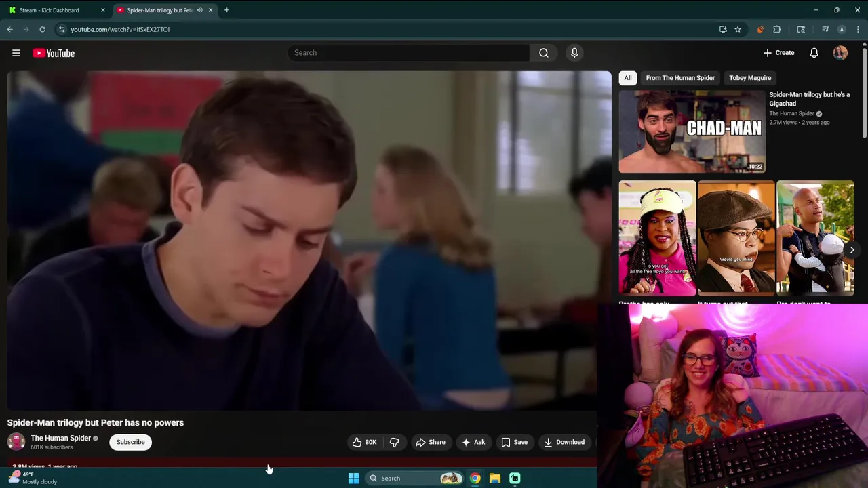The image size is (868, 488).
Task: Reload the current page
Action: point(42,29)
